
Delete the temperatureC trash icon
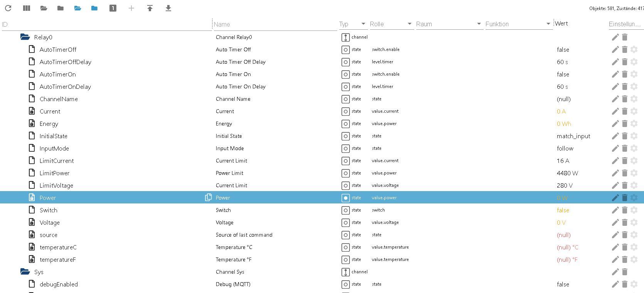[625, 247]
